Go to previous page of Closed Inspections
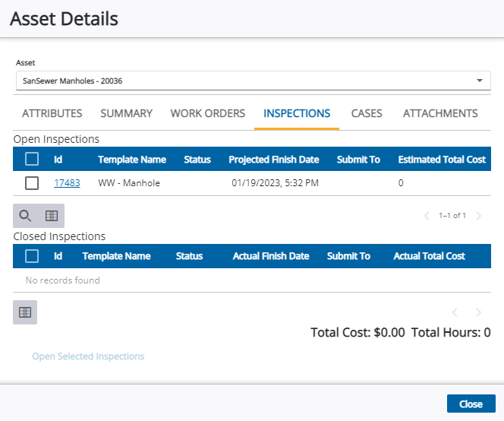 tap(454, 312)
